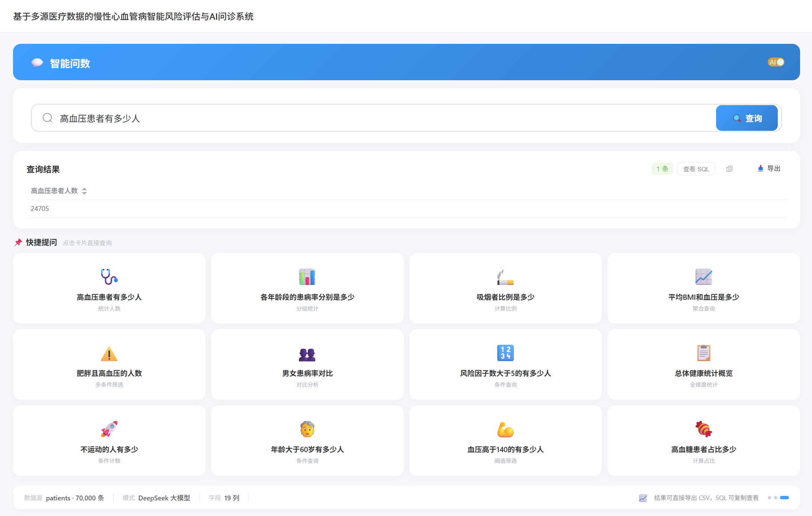The image size is (812, 516).
Task: Run 男女患病率对比 quick question
Action: click(x=307, y=364)
